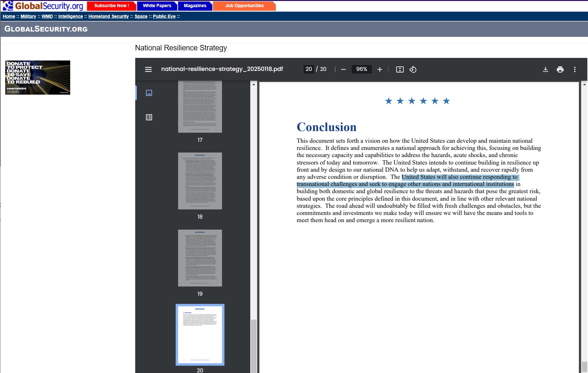The width and height of the screenshot is (588, 373).
Task: Click the GlobalSecurity.org logo
Action: pos(43,6)
